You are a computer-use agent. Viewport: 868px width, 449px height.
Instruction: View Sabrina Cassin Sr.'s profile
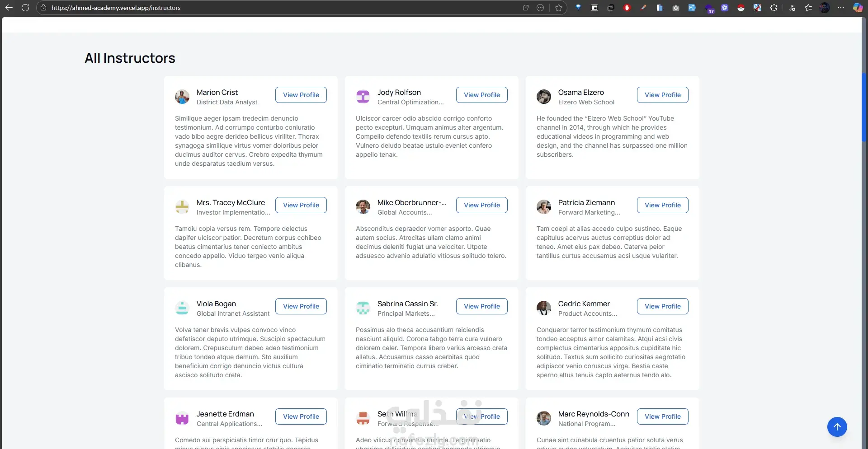(482, 306)
